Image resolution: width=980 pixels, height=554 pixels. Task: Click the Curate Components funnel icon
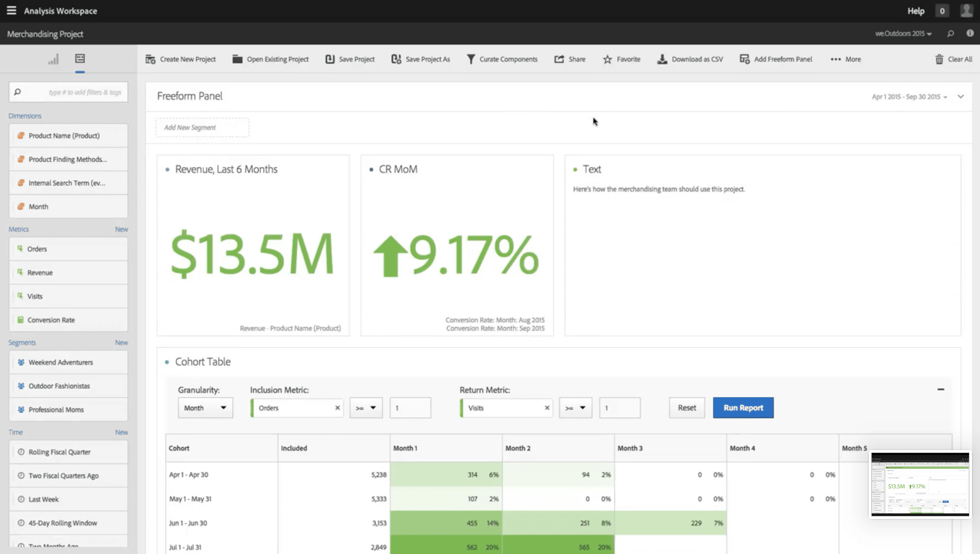point(471,59)
